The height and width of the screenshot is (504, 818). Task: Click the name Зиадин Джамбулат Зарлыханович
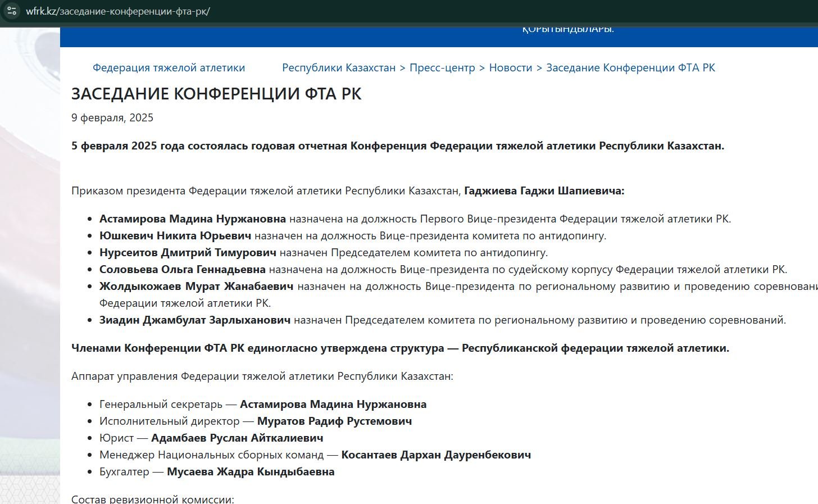coord(194,320)
